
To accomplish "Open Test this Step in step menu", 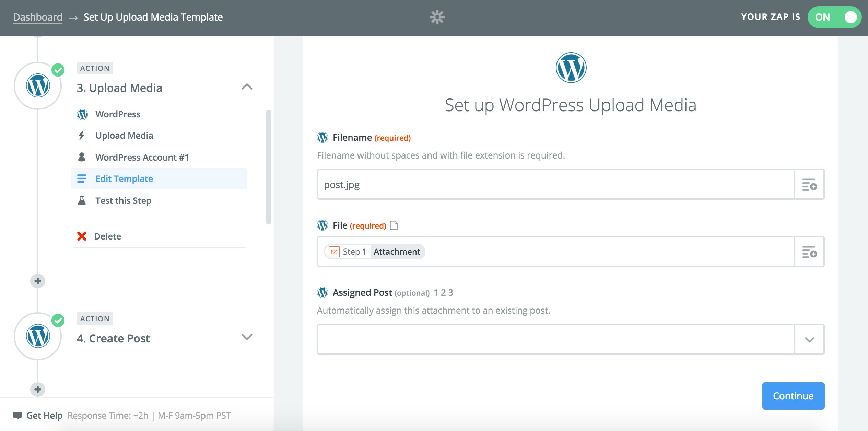I will (x=159, y=201).
